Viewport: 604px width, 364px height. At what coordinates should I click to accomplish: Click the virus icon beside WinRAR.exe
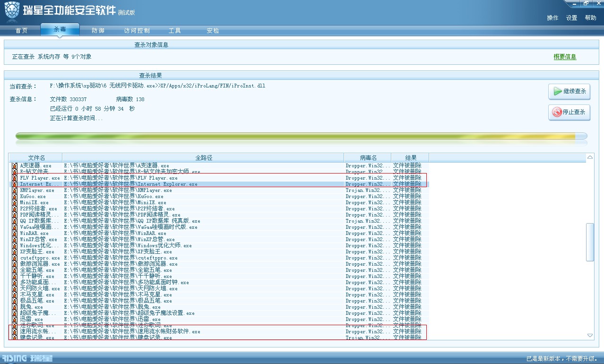click(15, 234)
